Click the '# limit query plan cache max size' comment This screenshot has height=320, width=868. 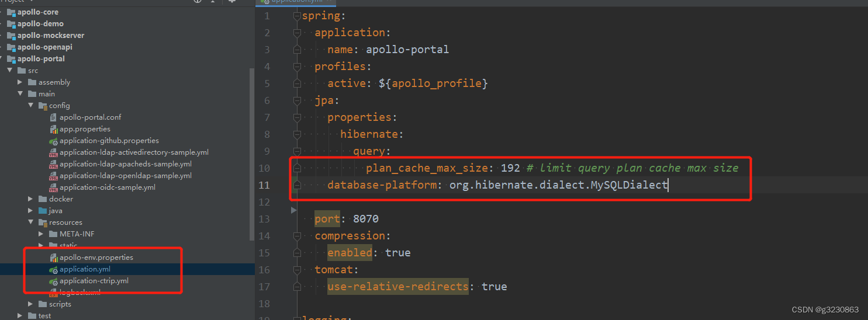click(x=632, y=168)
